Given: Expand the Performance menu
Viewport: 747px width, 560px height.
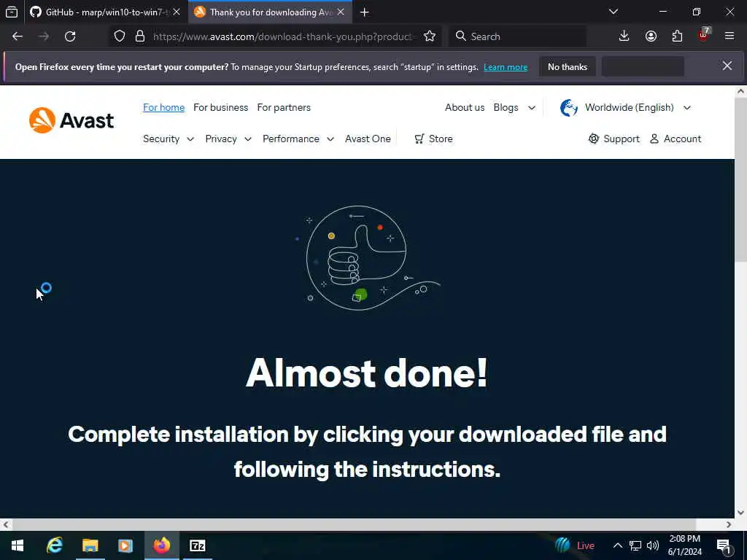Looking at the screenshot, I should point(298,139).
